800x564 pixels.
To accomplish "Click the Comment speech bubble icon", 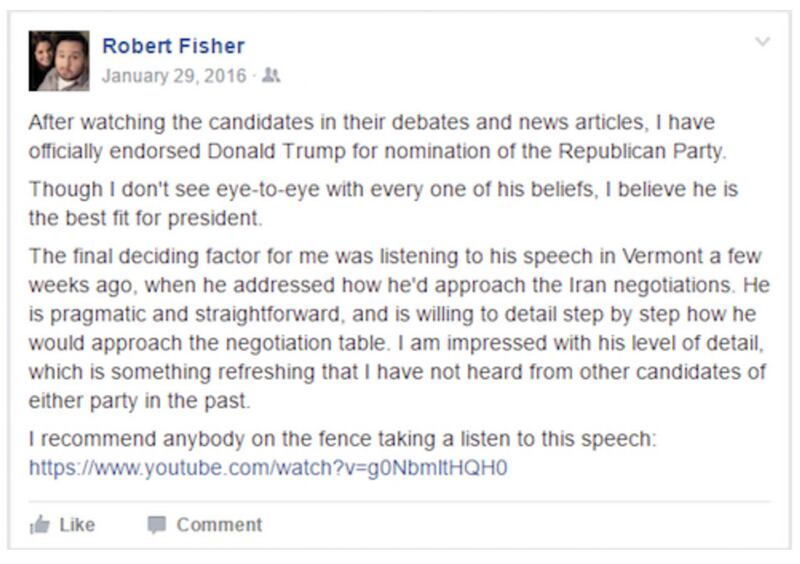I will (156, 524).
